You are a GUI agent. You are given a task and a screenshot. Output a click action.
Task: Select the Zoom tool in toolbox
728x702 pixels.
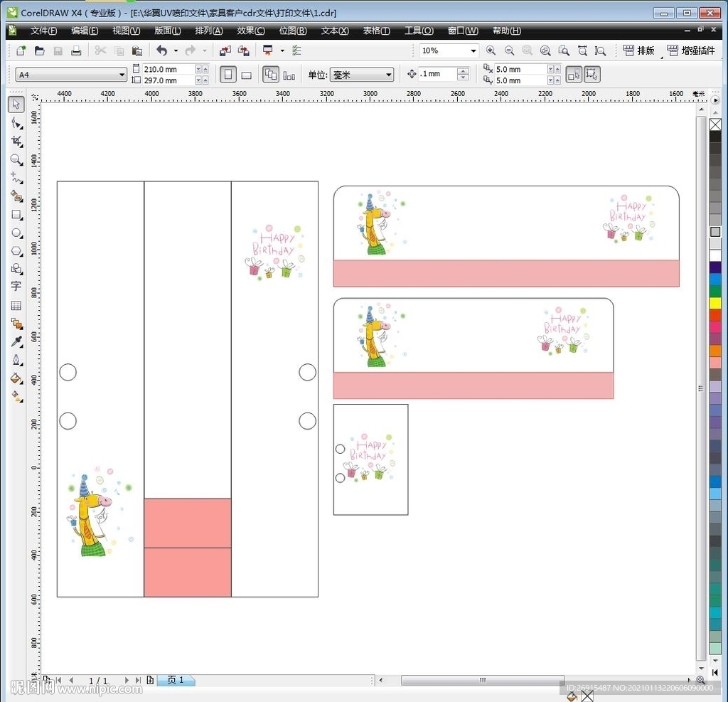point(16,160)
